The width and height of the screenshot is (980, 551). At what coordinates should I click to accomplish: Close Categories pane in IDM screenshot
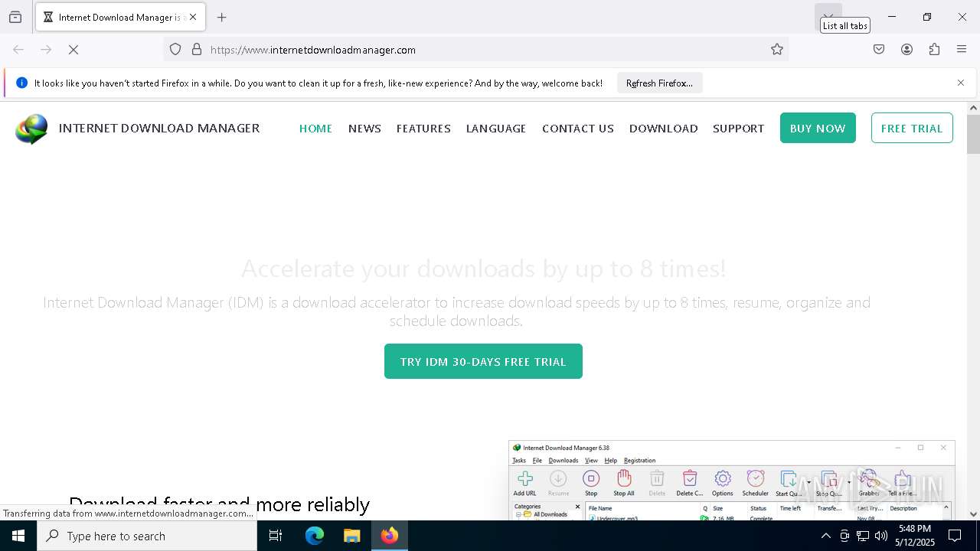click(577, 507)
